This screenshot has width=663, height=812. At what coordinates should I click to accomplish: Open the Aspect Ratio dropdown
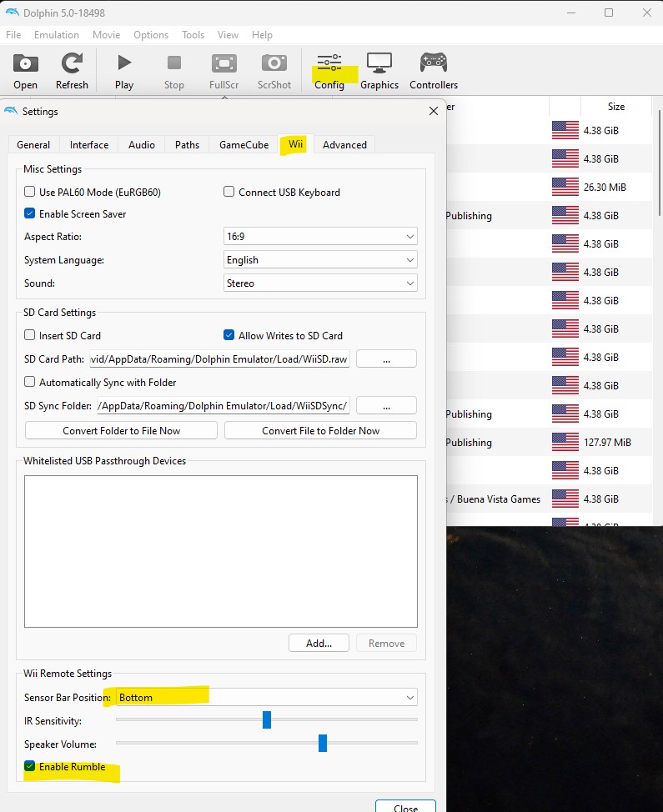320,236
